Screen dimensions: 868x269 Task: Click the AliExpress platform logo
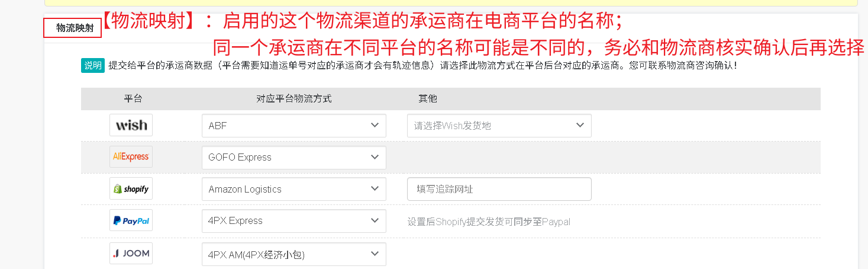click(131, 157)
